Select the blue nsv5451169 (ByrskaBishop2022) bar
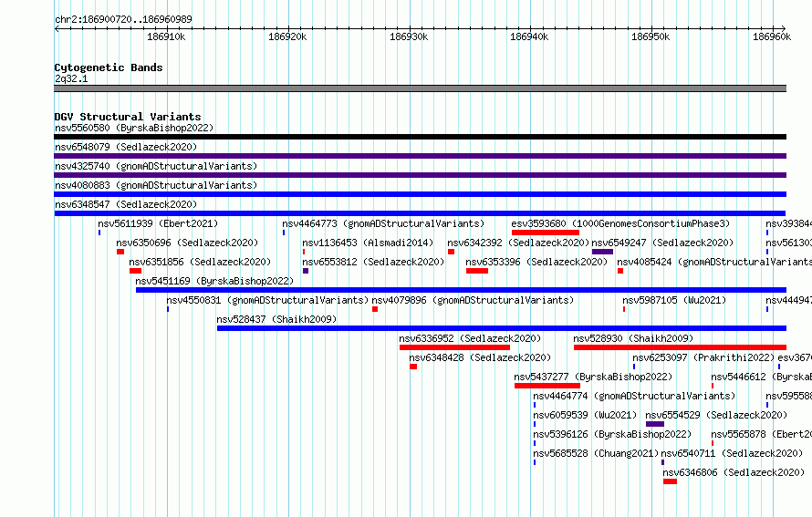The width and height of the screenshot is (812, 517). coord(461,290)
